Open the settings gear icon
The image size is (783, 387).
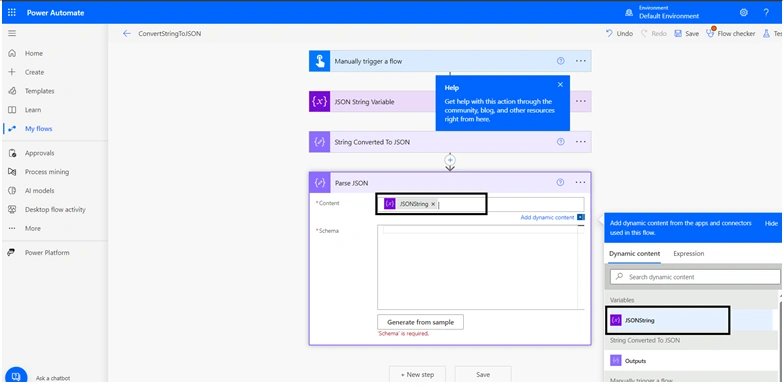click(744, 13)
